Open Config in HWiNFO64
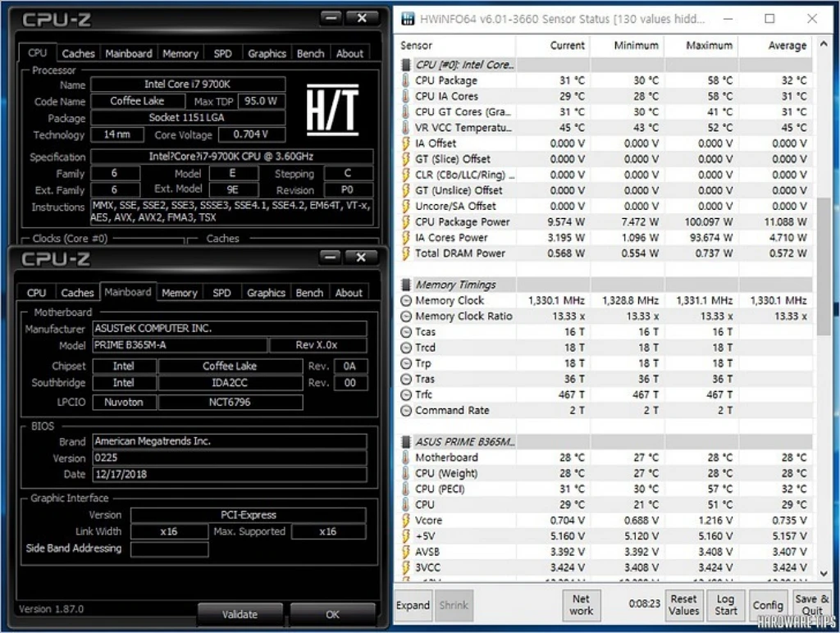 pos(768,605)
